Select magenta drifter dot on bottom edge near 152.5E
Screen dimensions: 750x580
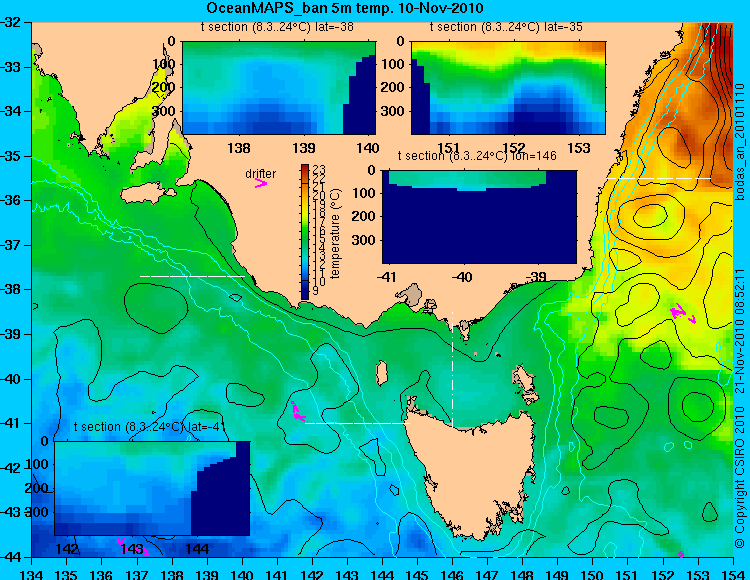point(681,554)
